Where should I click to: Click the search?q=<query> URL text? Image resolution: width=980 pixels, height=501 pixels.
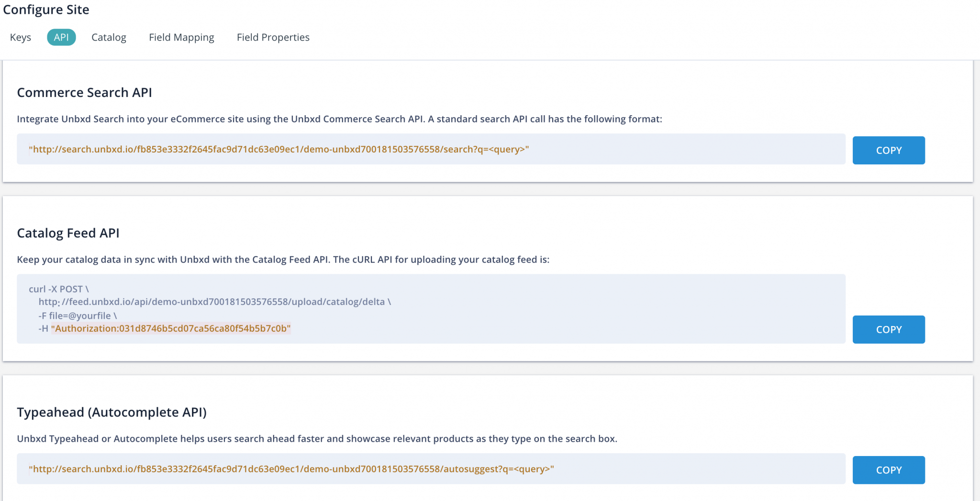[x=279, y=149]
